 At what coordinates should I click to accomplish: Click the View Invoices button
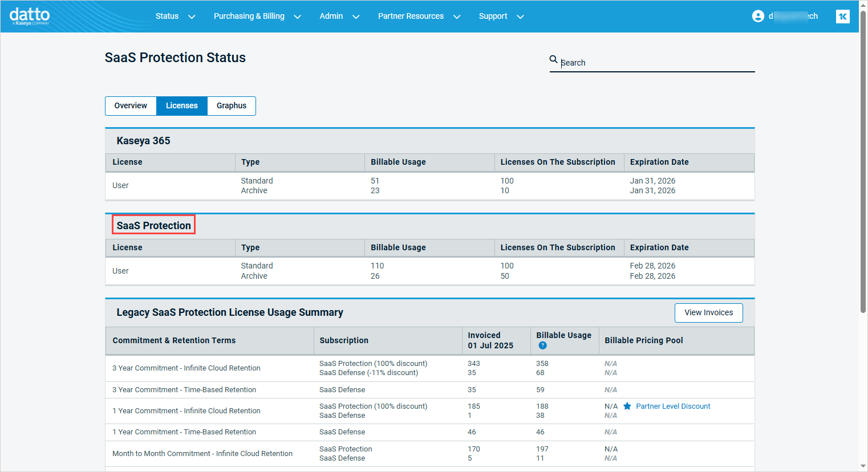708,313
